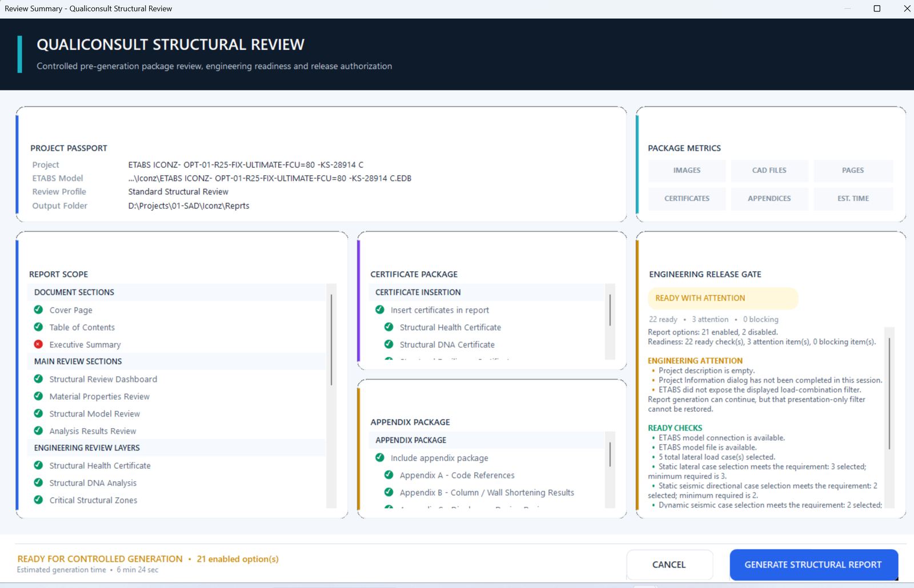The height and width of the screenshot is (588, 914).
Task: Select the Structural DNA Certificate label
Action: [447, 345]
